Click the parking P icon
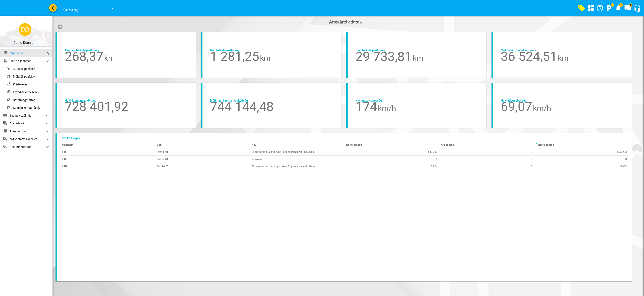The width and height of the screenshot is (644, 296). point(609,8)
